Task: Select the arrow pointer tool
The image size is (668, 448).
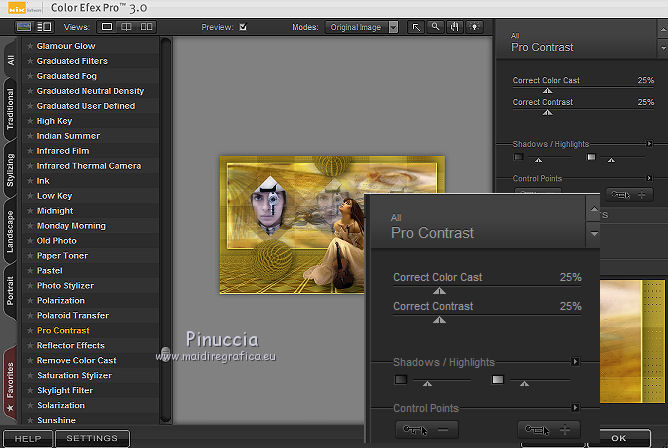Action: [417, 27]
